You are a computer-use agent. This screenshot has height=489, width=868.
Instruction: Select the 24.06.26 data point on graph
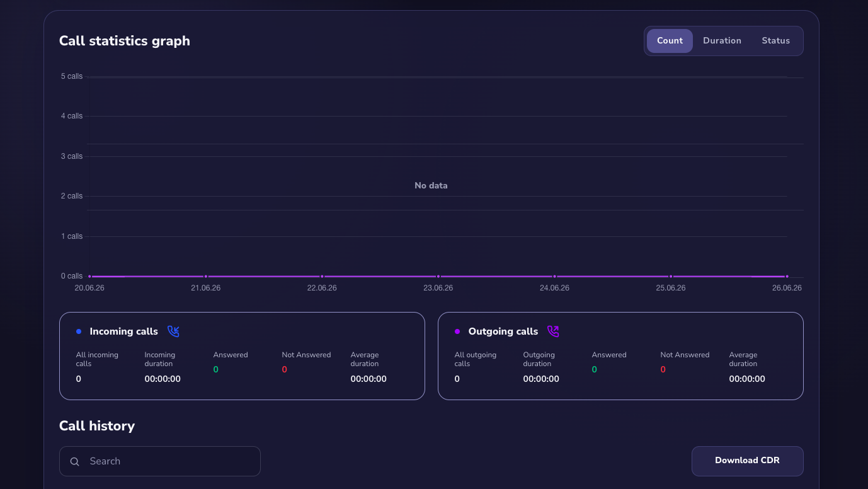[554, 276]
